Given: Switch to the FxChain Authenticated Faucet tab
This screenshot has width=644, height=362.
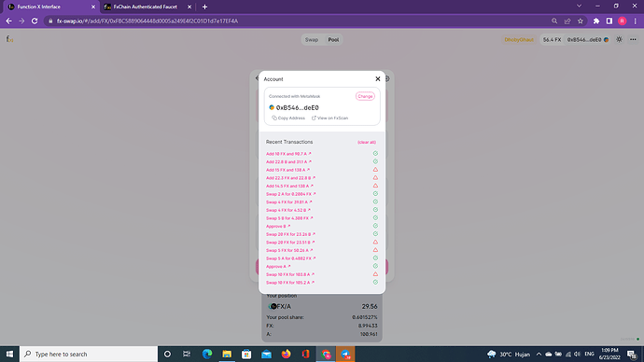Looking at the screenshot, I should pos(147,7).
